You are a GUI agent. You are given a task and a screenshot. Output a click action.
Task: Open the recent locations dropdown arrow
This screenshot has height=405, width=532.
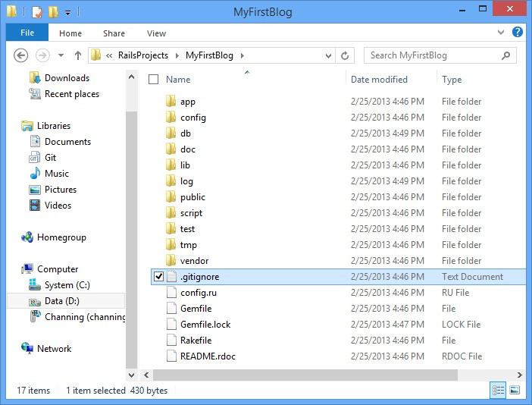[61, 55]
